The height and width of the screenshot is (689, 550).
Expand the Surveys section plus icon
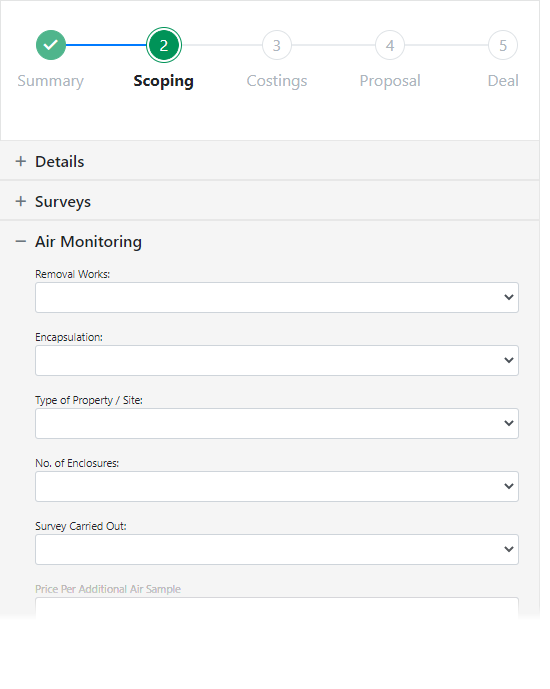tap(21, 201)
